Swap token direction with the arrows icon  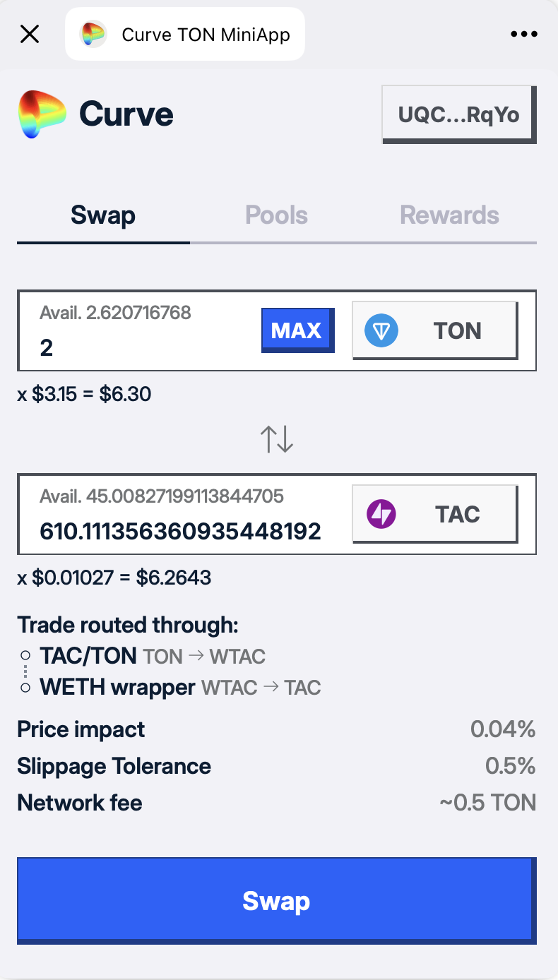276,438
